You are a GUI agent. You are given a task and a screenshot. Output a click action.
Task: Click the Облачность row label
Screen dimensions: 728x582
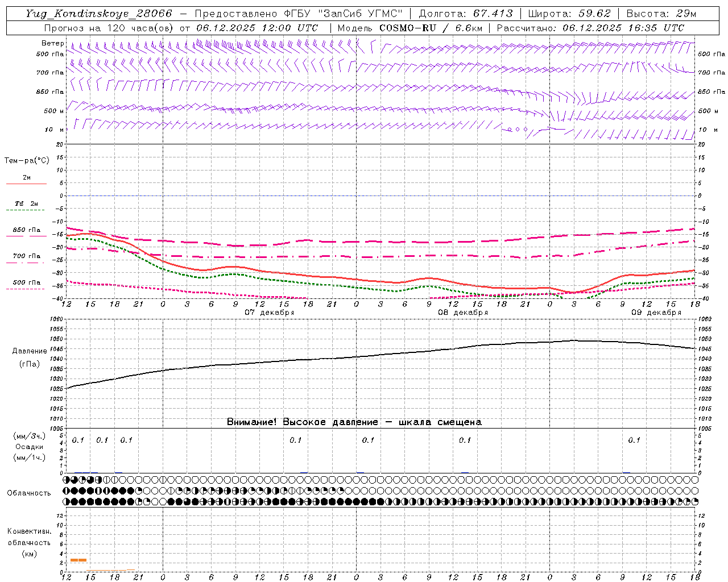[29, 493]
